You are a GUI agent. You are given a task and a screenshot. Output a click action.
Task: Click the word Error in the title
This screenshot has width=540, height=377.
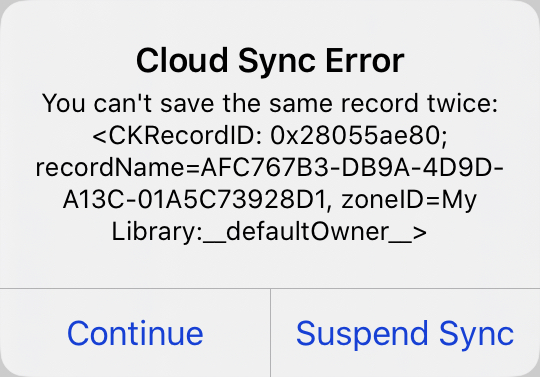365,61
